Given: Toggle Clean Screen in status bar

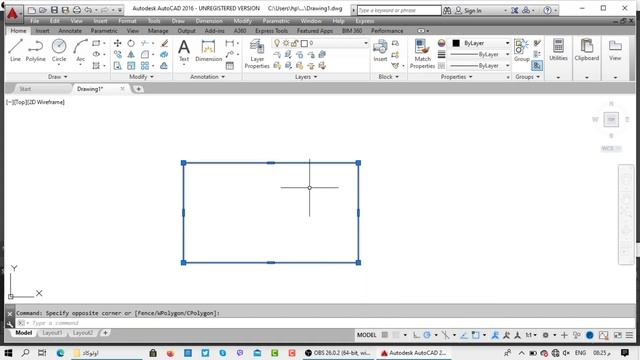Looking at the screenshot, I should point(618,335).
